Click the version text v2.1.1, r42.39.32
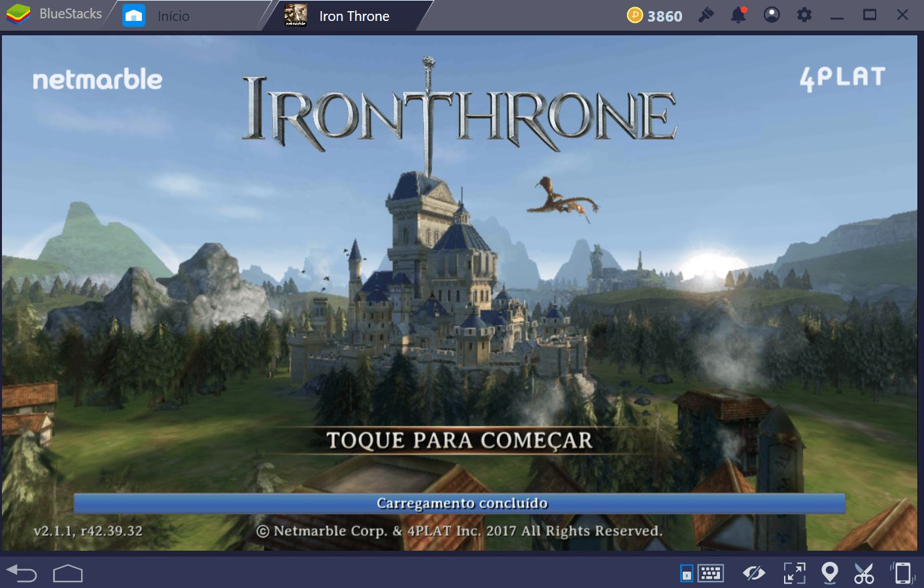This screenshot has width=924, height=588. pos(88,531)
